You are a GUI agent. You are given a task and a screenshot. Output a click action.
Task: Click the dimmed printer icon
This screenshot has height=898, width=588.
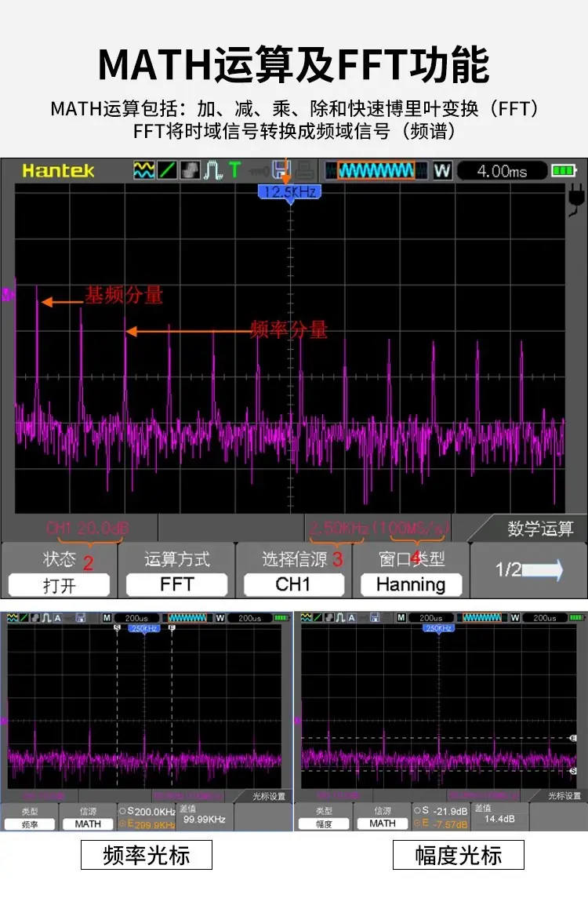click(304, 171)
